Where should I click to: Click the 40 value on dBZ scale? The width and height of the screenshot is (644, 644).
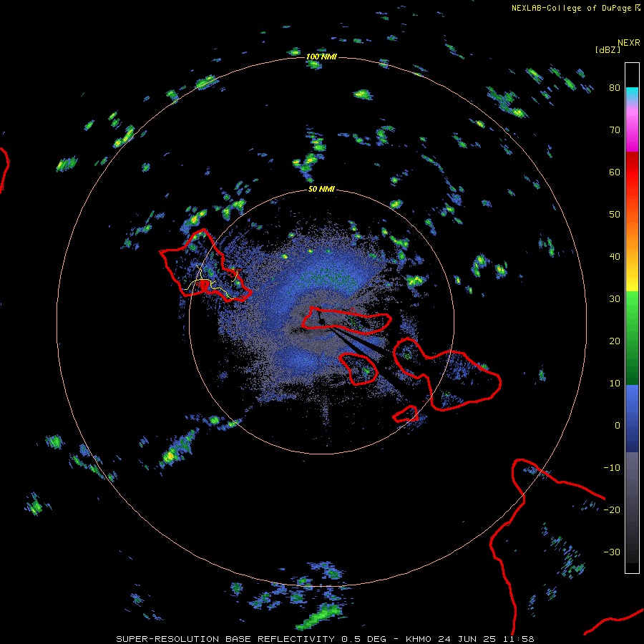point(615,257)
